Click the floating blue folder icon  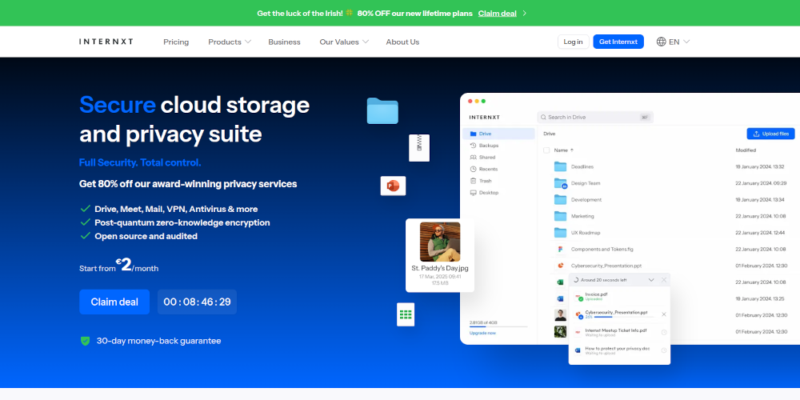[x=382, y=111]
